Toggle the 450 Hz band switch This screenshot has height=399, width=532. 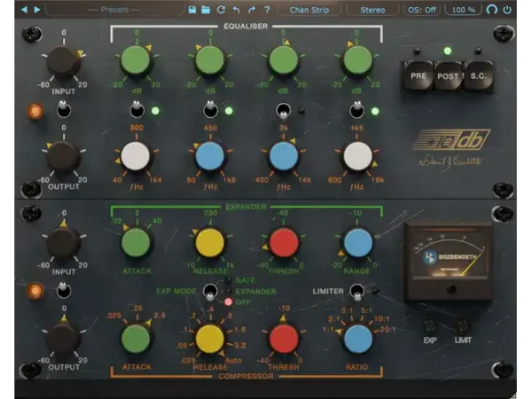coord(210,109)
